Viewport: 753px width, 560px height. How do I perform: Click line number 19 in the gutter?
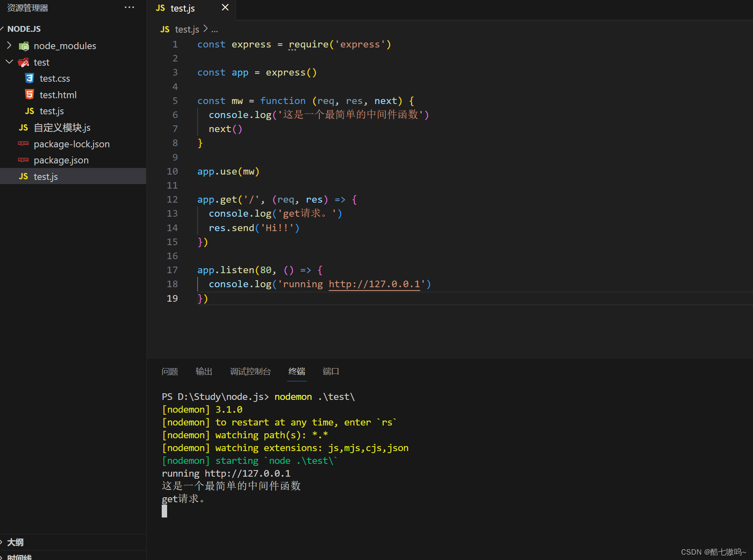click(172, 299)
